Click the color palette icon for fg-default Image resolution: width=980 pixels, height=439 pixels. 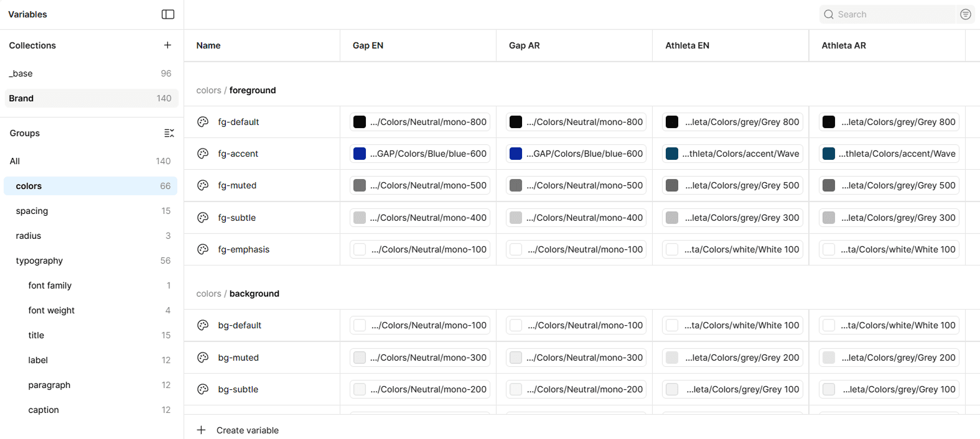(x=203, y=122)
